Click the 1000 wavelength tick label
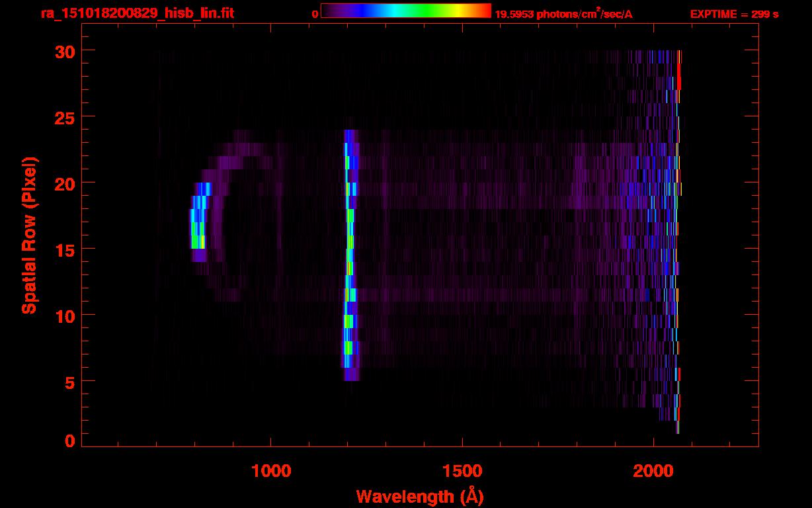Viewport: 812px width, 508px height. click(x=272, y=471)
